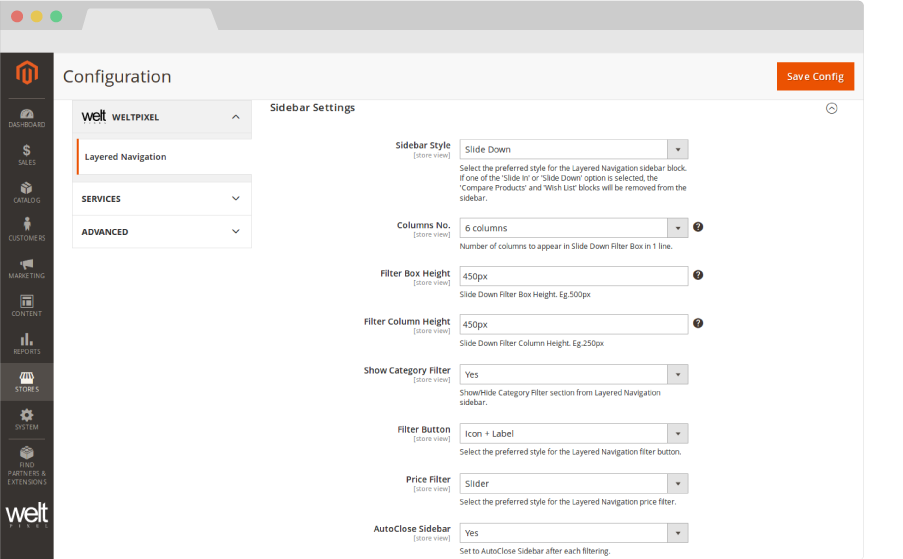
Task: Open the Price Filter dropdown
Action: [x=573, y=483]
